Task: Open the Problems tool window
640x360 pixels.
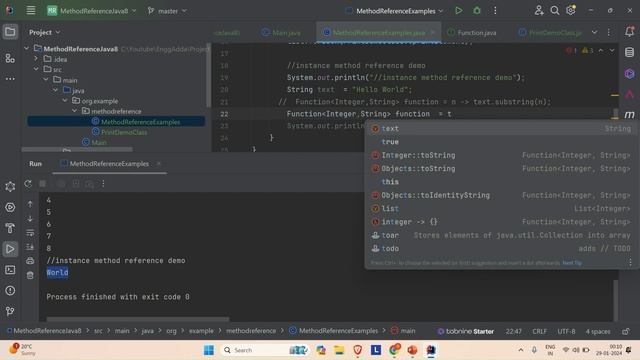Action: tap(10, 291)
